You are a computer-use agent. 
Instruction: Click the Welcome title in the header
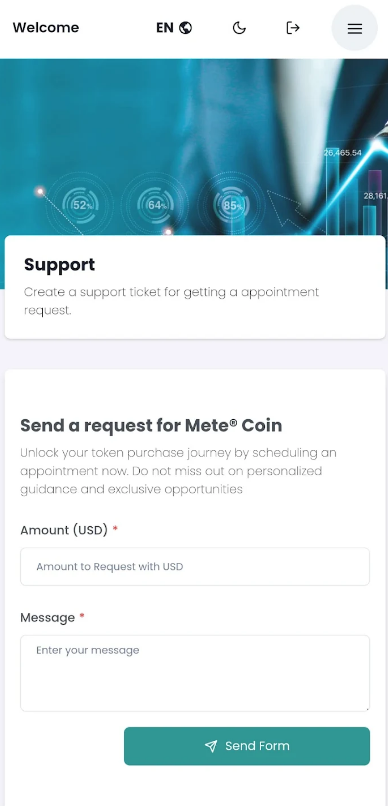[x=46, y=27]
